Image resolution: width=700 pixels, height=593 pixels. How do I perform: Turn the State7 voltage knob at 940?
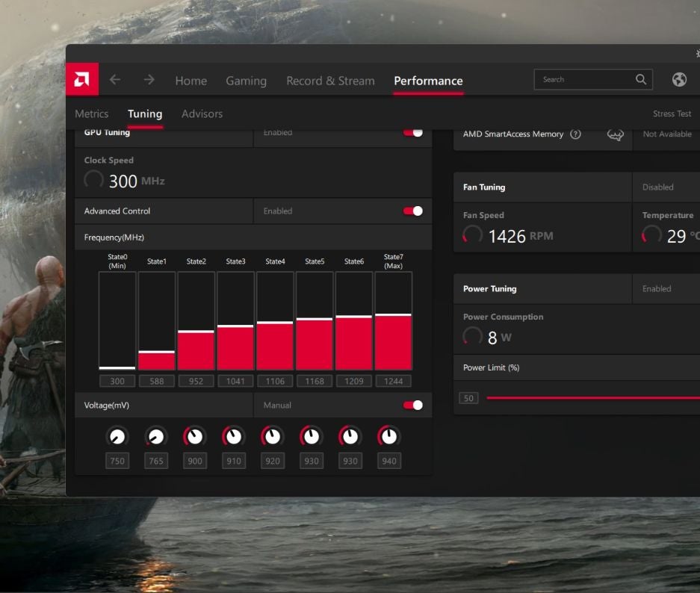tap(388, 436)
